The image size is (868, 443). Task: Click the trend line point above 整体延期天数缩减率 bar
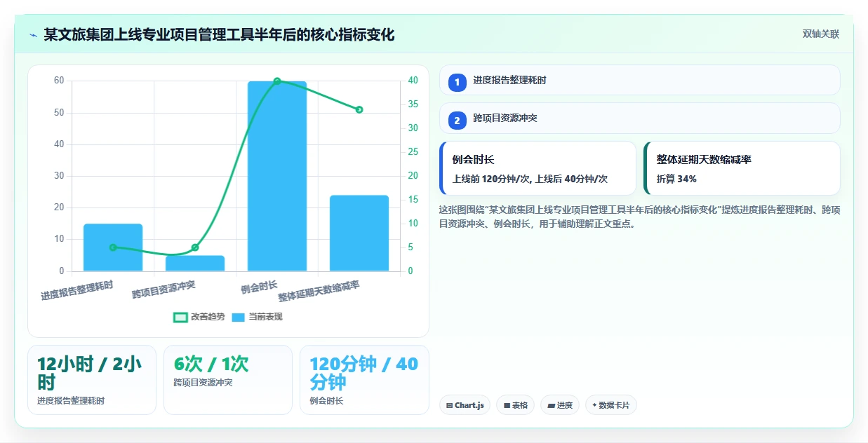(x=359, y=109)
